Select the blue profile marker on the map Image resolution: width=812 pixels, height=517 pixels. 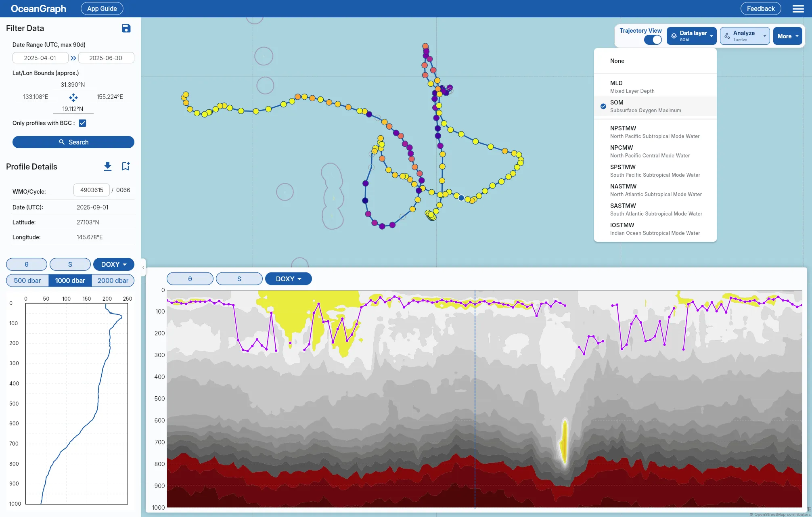(461, 198)
